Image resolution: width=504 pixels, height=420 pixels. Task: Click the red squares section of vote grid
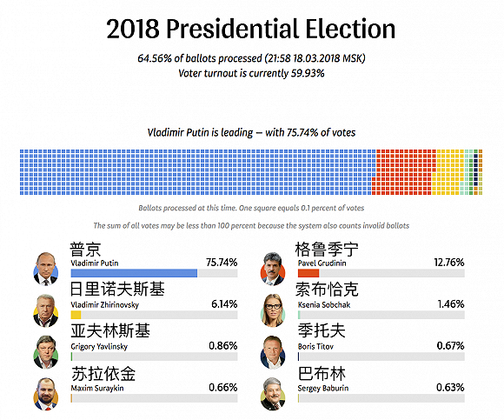(404, 172)
